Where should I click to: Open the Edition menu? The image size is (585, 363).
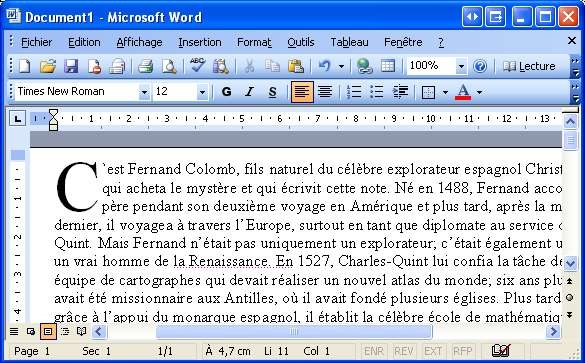(x=84, y=42)
